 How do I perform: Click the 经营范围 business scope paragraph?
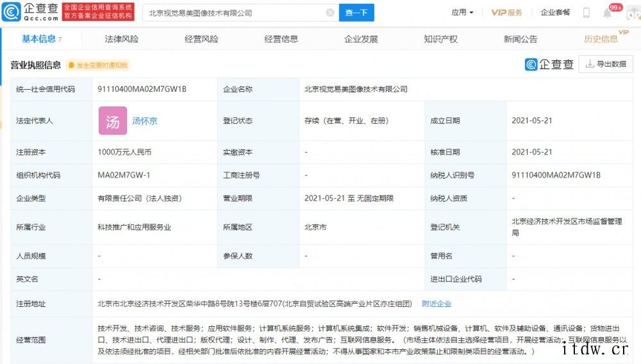362,340
